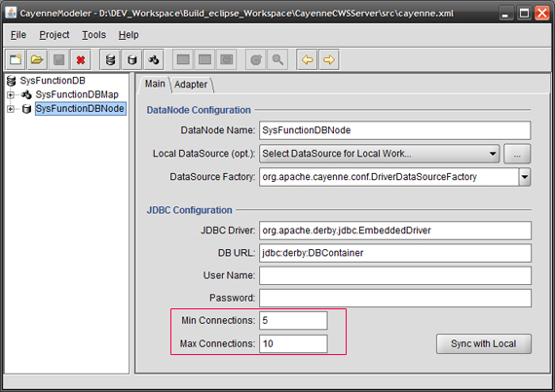
Task: Click the New Project toolbar icon
Action: 16,59
